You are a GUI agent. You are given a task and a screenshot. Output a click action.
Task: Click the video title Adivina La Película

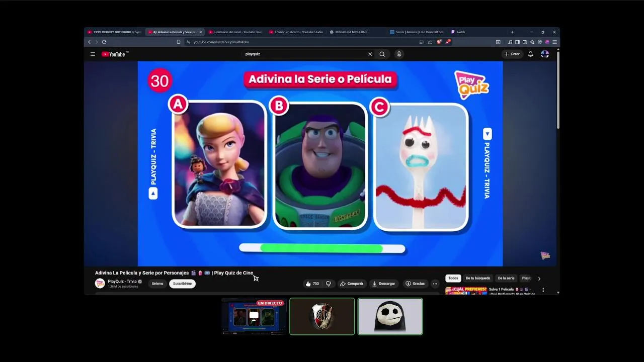[x=174, y=273]
